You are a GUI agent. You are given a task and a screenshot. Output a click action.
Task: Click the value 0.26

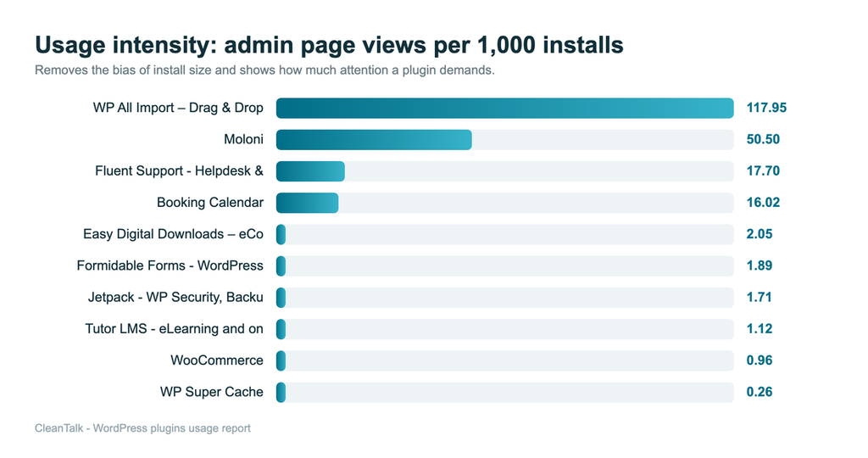[759, 392]
